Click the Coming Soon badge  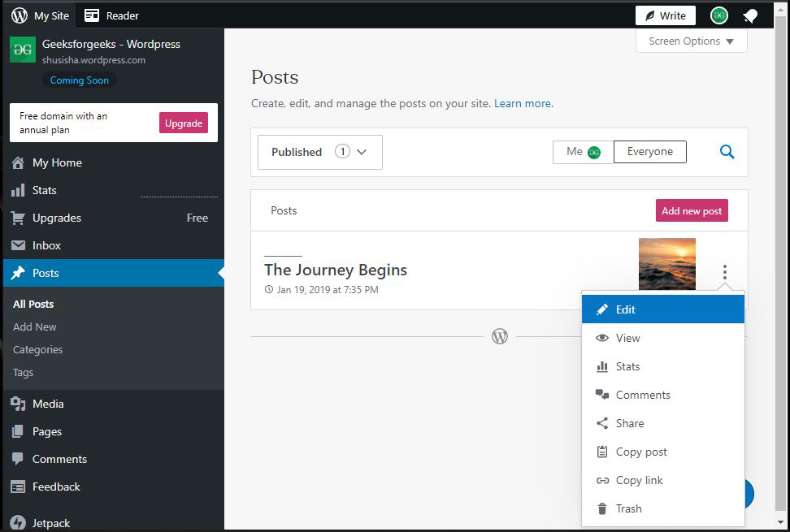click(x=79, y=80)
